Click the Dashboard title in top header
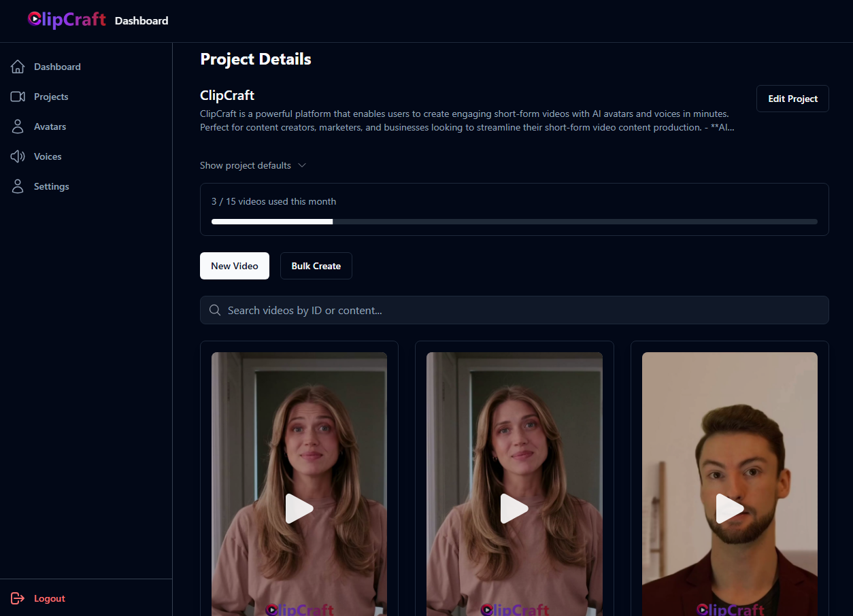The height and width of the screenshot is (616, 853). [141, 20]
